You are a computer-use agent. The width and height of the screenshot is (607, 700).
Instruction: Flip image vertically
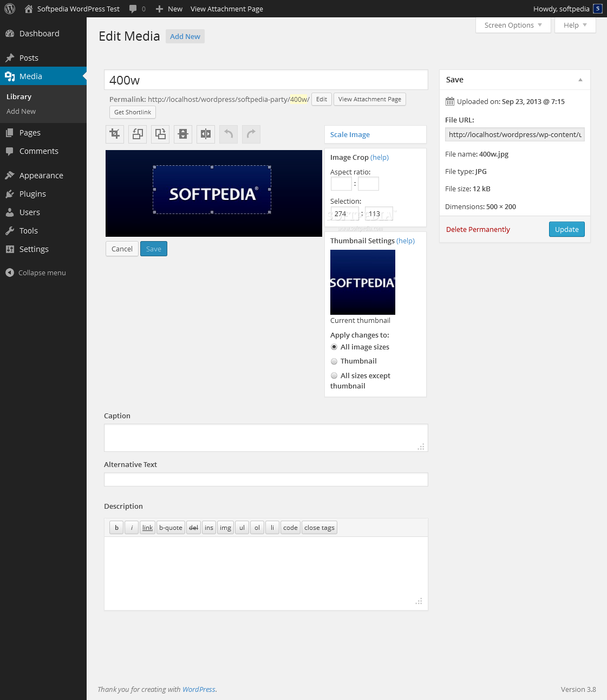pos(183,134)
